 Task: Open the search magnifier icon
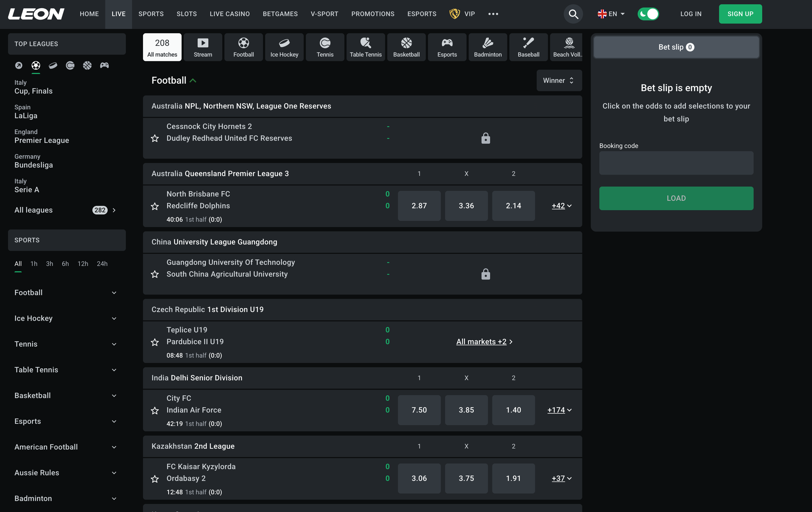[573, 14]
